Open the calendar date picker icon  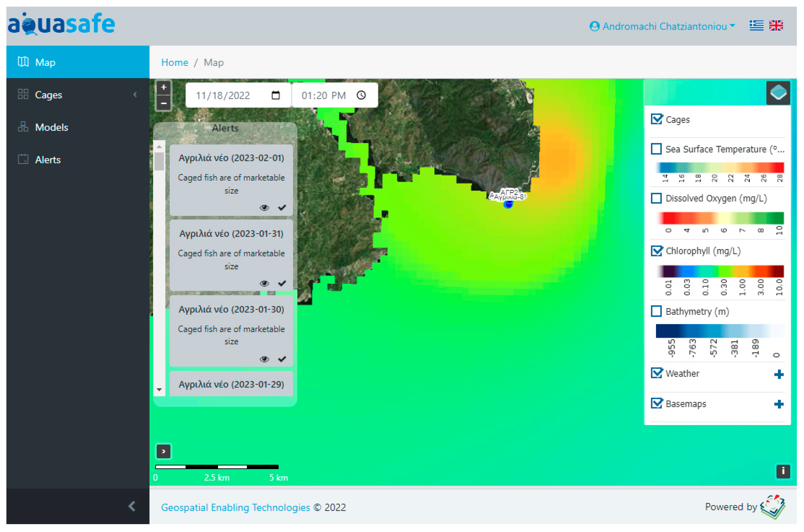point(275,95)
